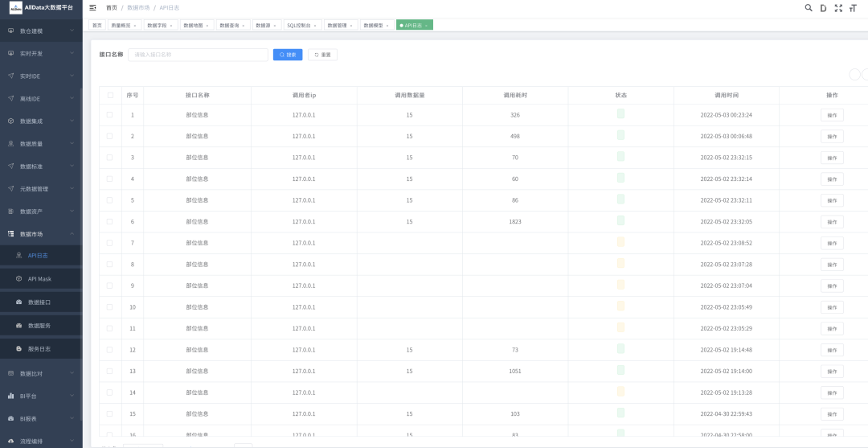868x448 pixels.
Task: Switch to the 数据地图 tab
Action: tap(194, 25)
